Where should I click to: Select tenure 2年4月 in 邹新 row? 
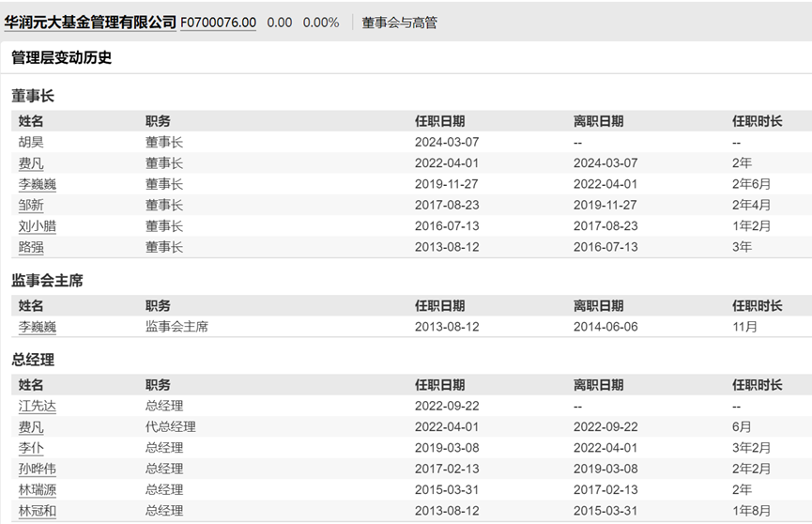point(751,206)
